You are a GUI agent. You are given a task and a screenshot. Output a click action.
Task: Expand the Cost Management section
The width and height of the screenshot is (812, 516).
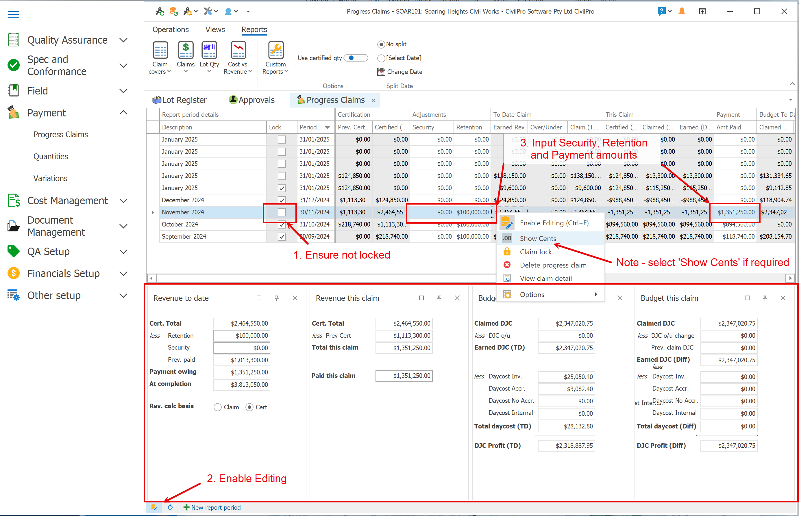pyautogui.click(x=124, y=201)
